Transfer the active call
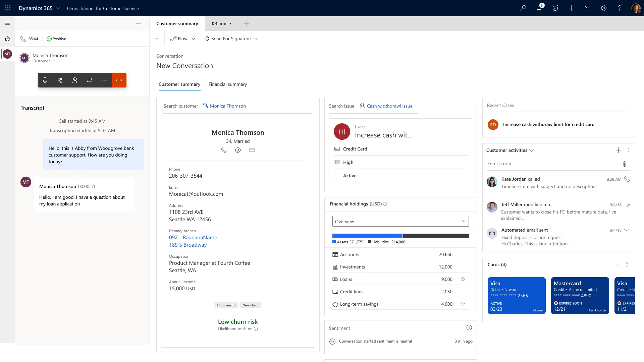The height and width of the screenshot is (362, 644). point(90,80)
